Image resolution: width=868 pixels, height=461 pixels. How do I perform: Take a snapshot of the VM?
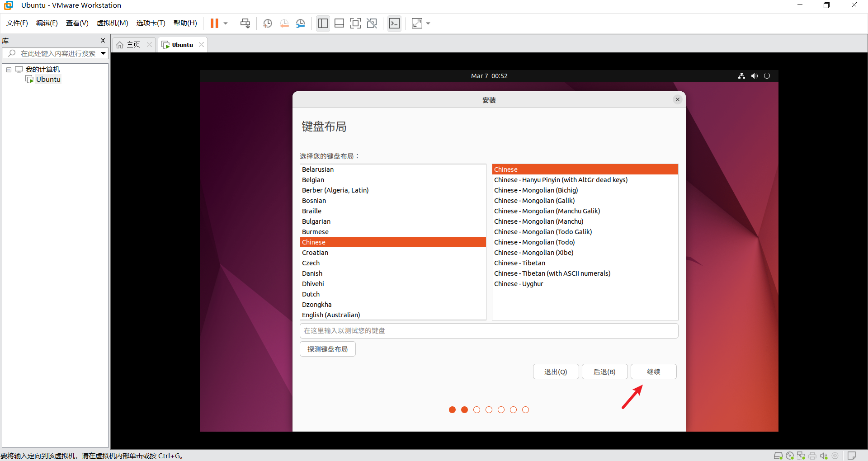(268, 24)
